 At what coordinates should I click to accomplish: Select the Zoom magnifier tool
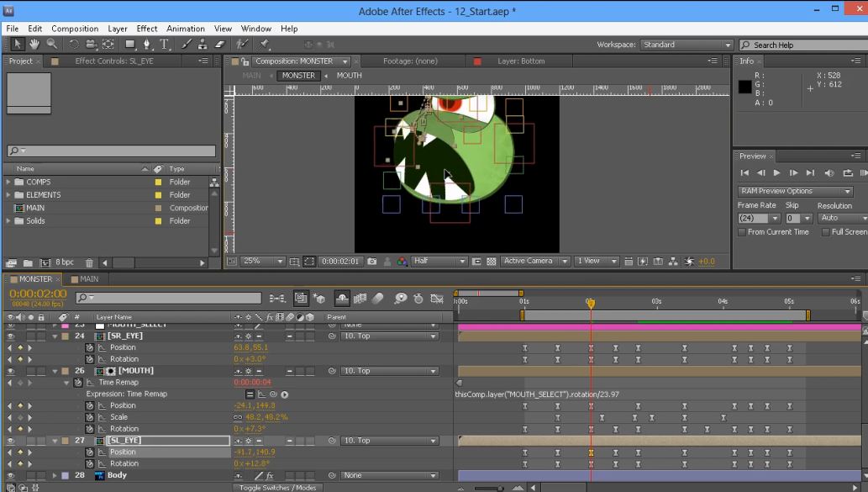[51, 45]
